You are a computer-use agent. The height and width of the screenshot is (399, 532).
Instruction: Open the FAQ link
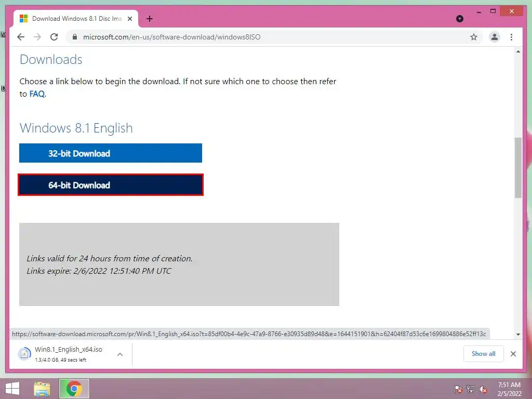(37, 94)
